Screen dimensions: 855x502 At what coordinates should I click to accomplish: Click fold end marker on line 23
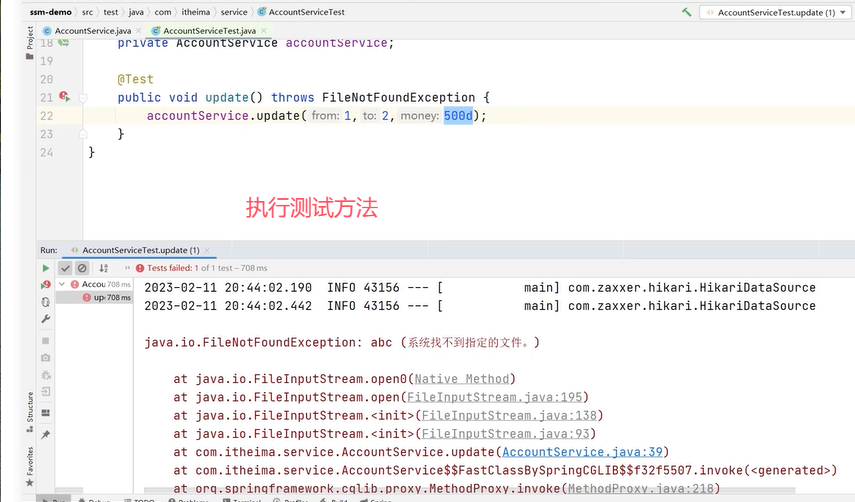pos(83,134)
